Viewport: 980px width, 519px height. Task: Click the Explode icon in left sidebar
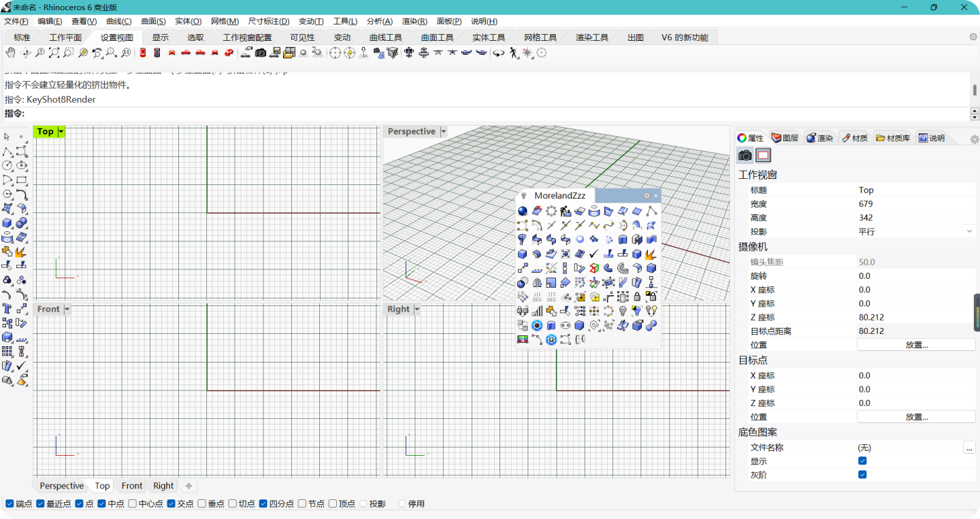click(22, 252)
